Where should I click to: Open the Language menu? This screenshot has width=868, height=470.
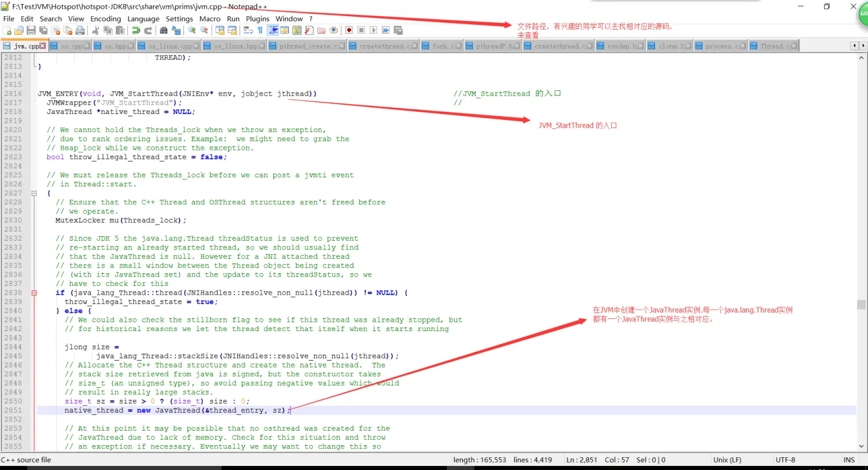pyautogui.click(x=143, y=19)
